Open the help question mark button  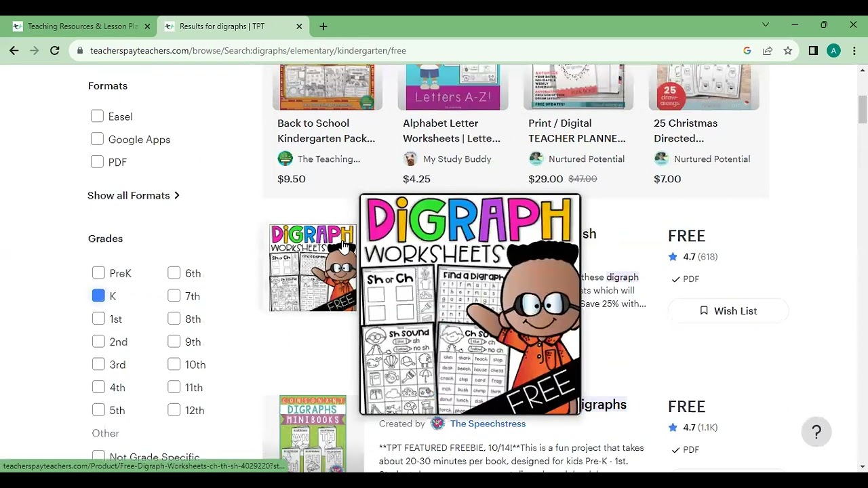pos(816,432)
